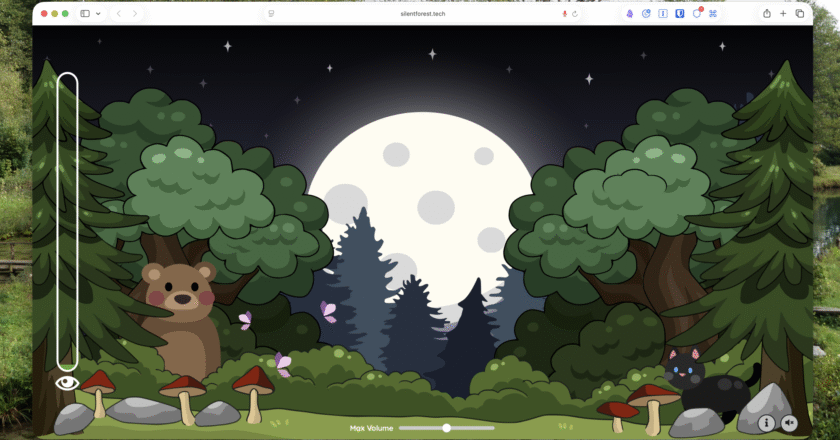The height and width of the screenshot is (440, 840).
Task: Open the Bitwarden shield extension icon
Action: point(679,13)
